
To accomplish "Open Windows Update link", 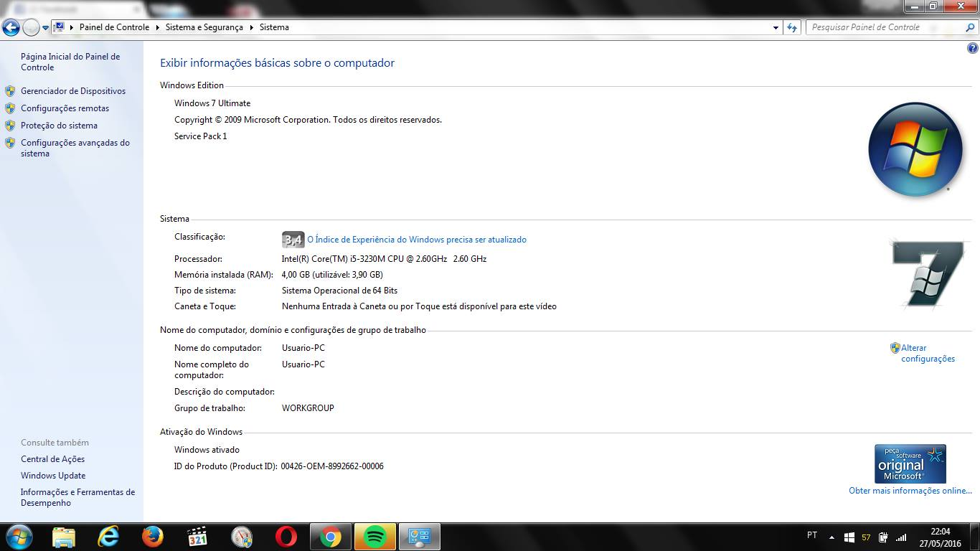I will click(x=53, y=476).
